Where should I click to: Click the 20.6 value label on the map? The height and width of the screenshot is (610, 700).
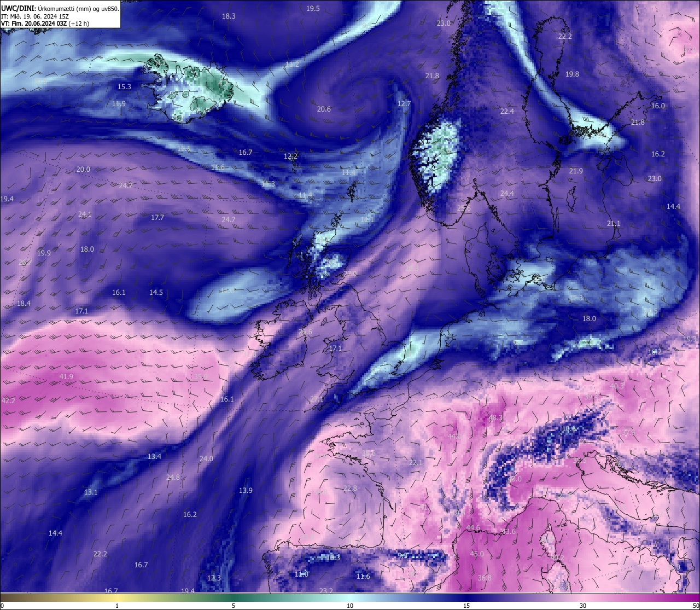(324, 109)
